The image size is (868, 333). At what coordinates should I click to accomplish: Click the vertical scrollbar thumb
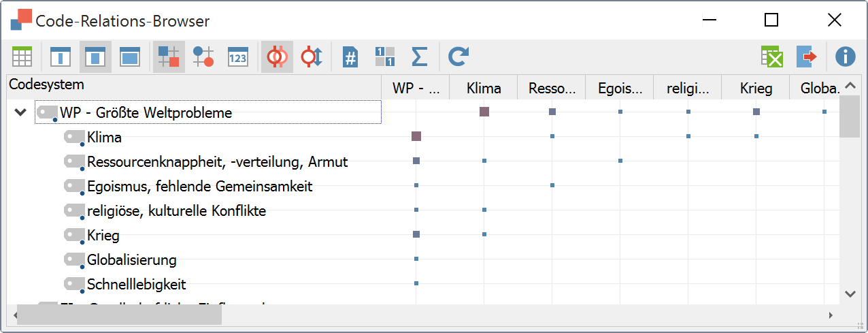(850, 116)
